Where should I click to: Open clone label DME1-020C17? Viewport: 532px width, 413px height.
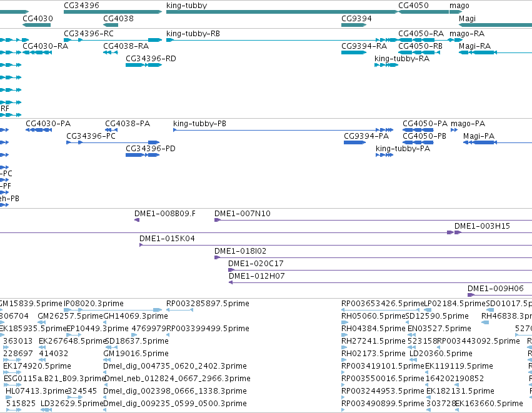point(256,264)
